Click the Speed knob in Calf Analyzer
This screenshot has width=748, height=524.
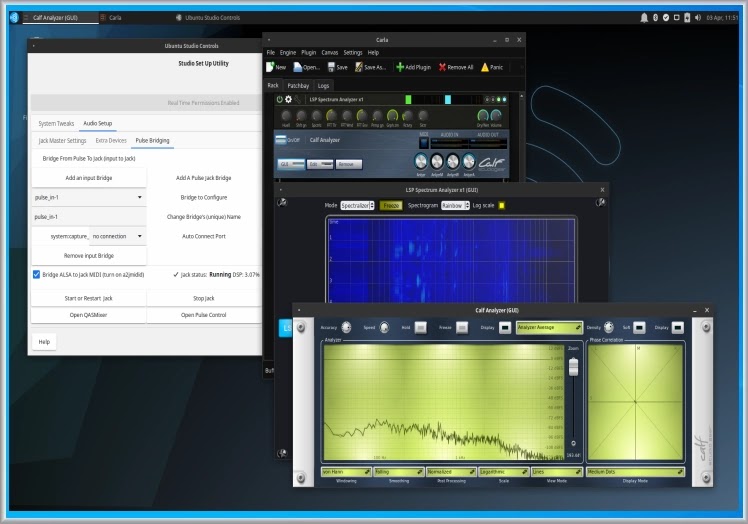coord(384,327)
